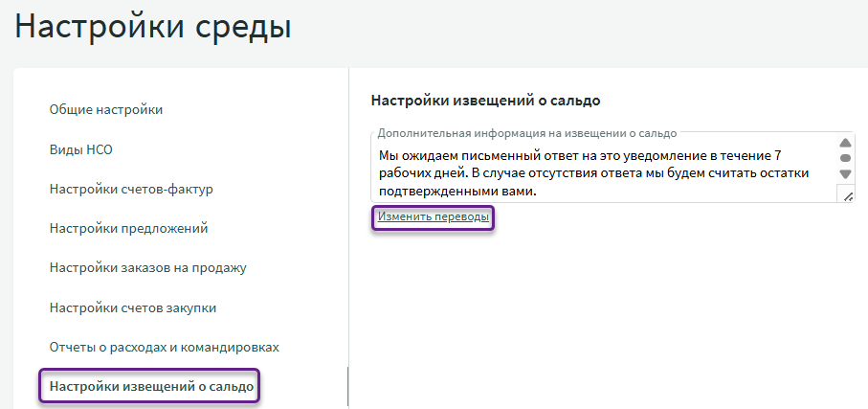
Task: Click the Настройки извещений о сальдо section heading
Action: (x=491, y=100)
